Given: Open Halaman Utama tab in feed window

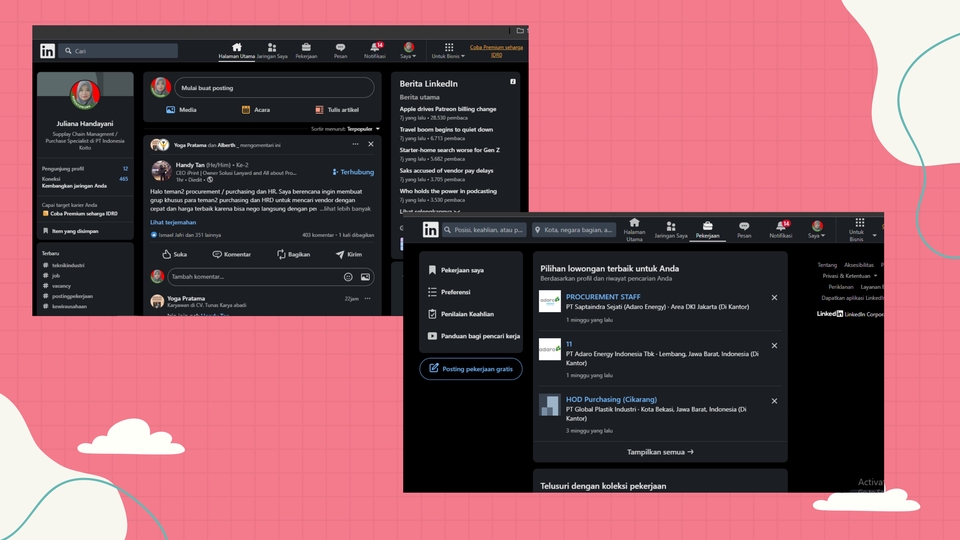Looking at the screenshot, I should tap(236, 51).
